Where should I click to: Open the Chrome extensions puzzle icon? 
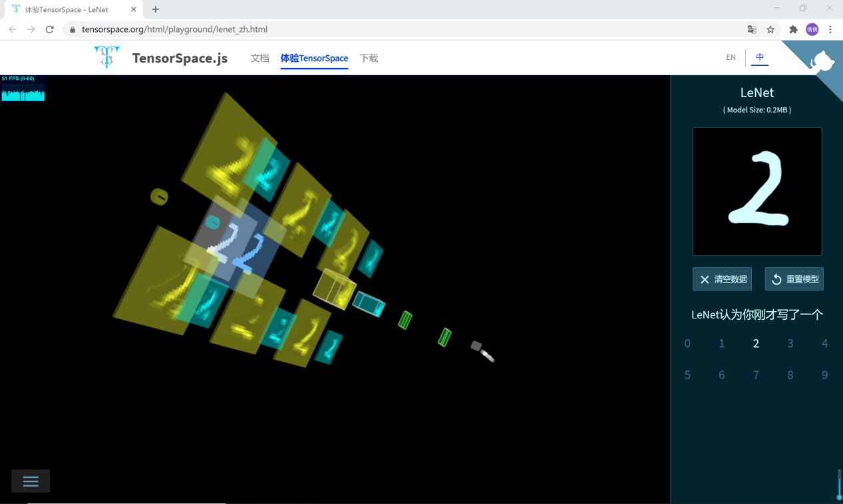793,29
